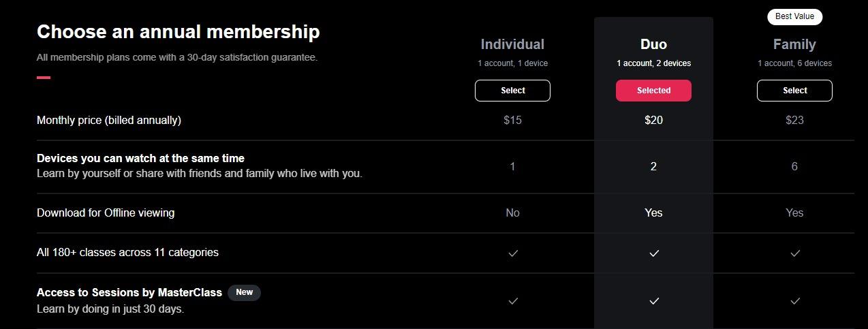The width and height of the screenshot is (868, 329).
Task: Click Family checkmark in Sessions by MasterClass row
Action: (x=794, y=300)
